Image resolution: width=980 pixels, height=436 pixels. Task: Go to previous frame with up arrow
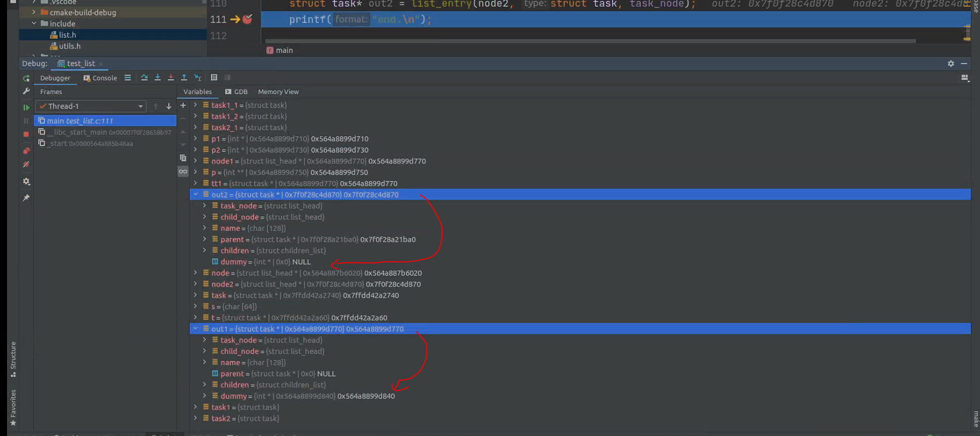[156, 106]
